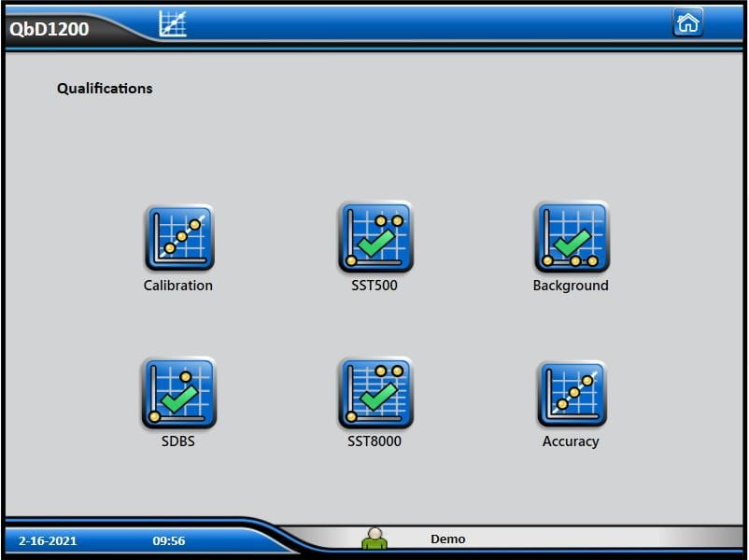749x560 pixels.
Task: Click the 2-16-2021 date display
Action: [48, 541]
